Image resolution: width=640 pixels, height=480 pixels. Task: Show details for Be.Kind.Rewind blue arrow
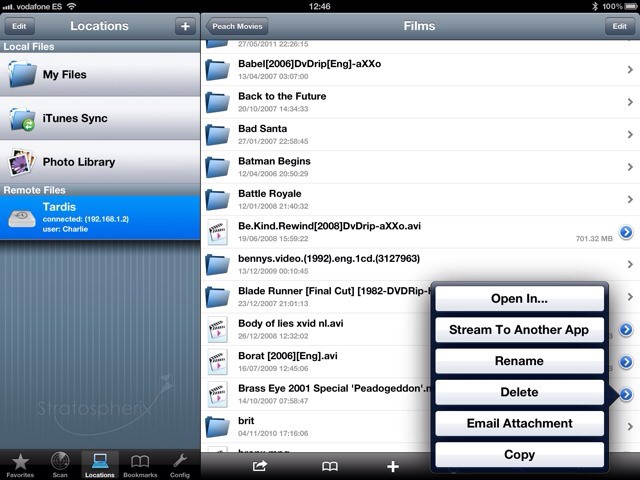626,232
